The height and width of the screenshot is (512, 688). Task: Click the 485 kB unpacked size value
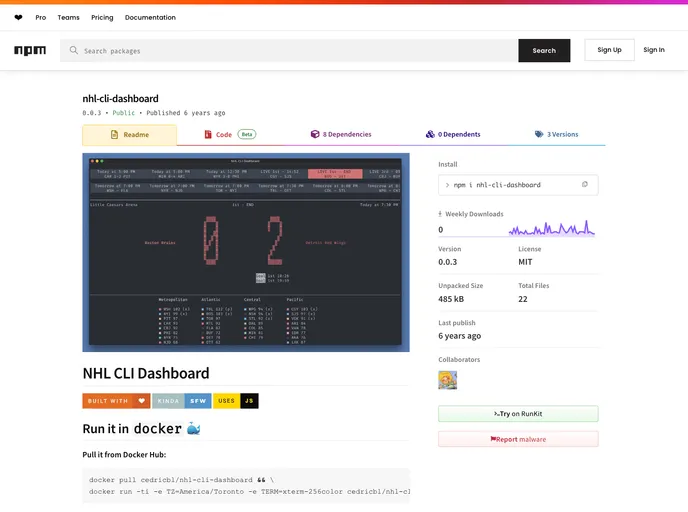click(x=451, y=299)
